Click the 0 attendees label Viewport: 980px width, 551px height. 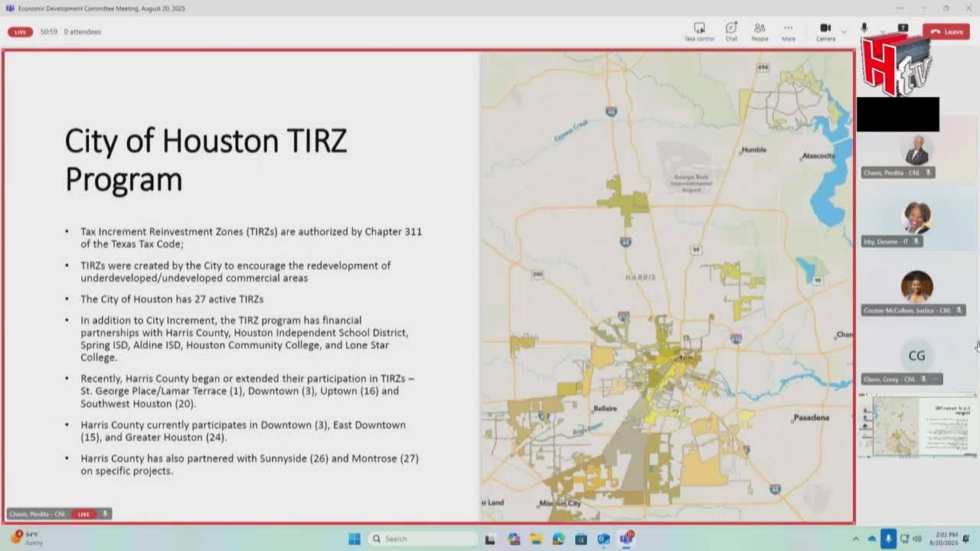tap(83, 32)
